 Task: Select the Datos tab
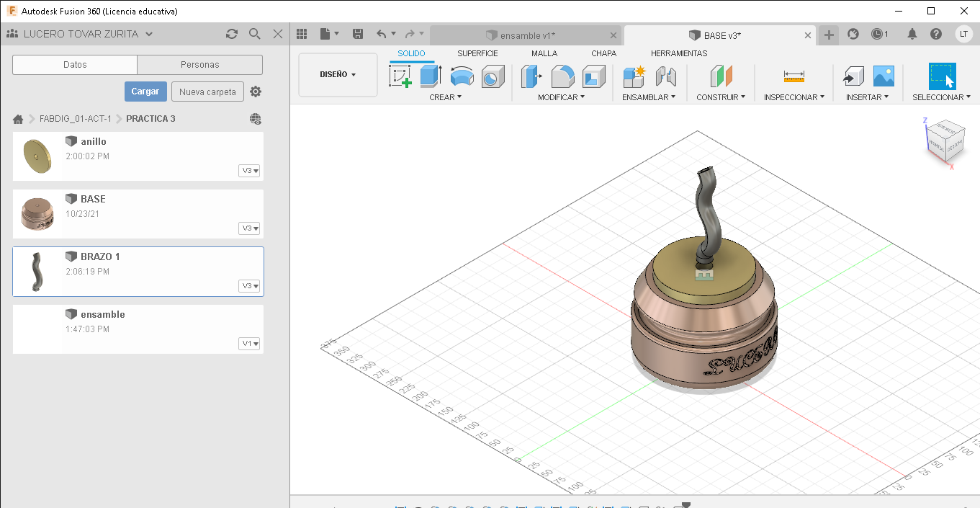click(x=75, y=65)
